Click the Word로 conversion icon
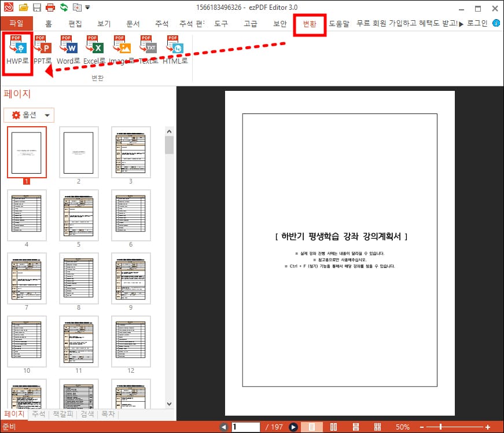 68,49
